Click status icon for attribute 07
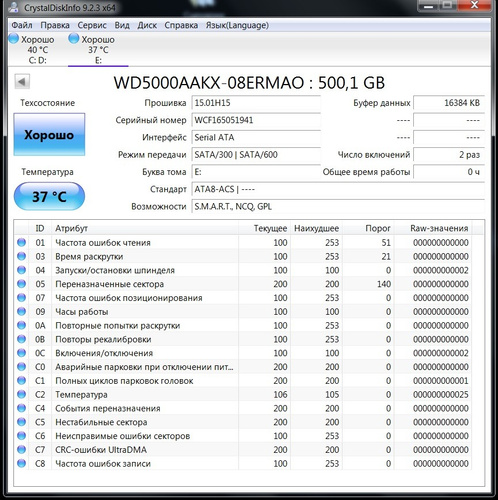This screenshot has height=500, width=498. click(22, 298)
